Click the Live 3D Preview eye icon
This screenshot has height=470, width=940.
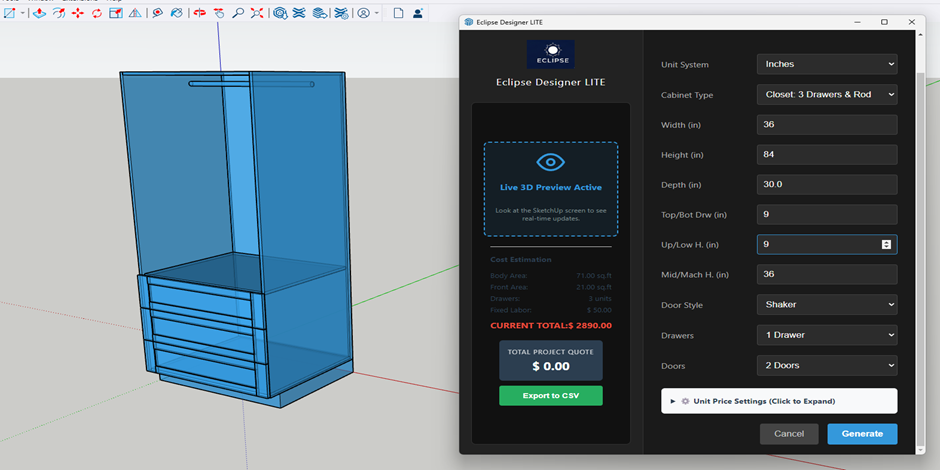tap(550, 162)
